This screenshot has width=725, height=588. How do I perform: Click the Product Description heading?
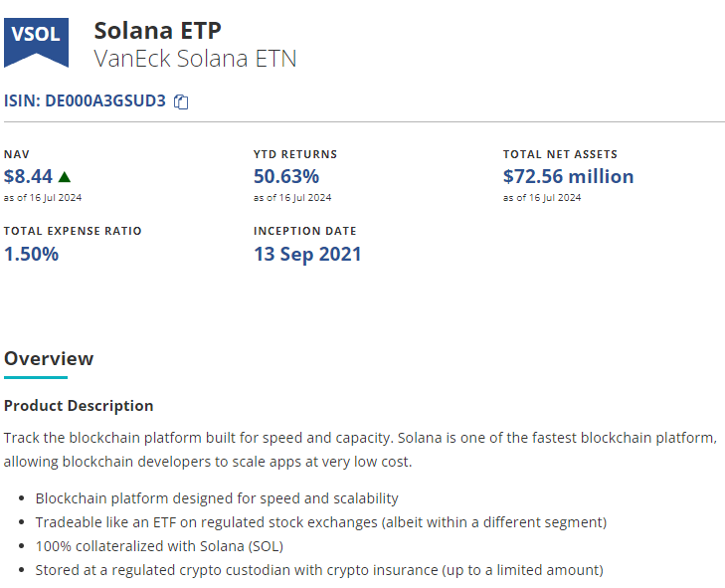[x=79, y=406]
